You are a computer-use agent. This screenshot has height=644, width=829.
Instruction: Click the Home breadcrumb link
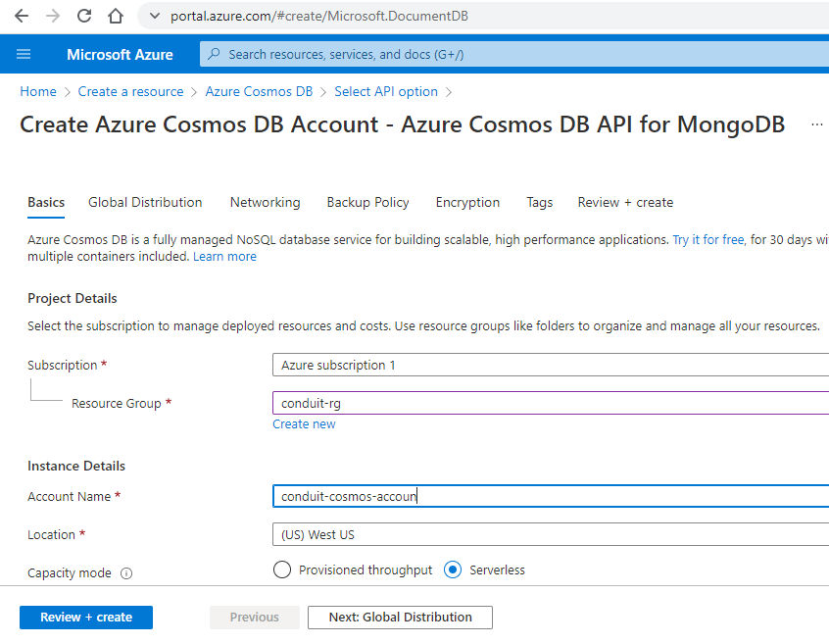[38, 91]
